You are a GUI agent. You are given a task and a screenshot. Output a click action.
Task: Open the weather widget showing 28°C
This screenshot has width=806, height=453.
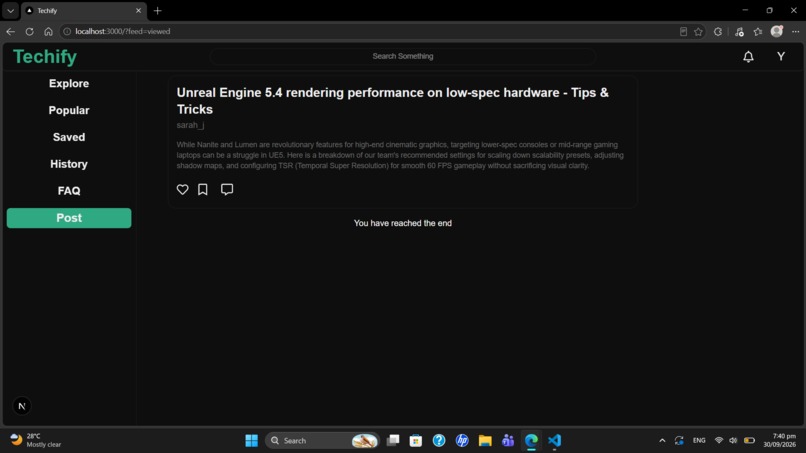(x=36, y=440)
